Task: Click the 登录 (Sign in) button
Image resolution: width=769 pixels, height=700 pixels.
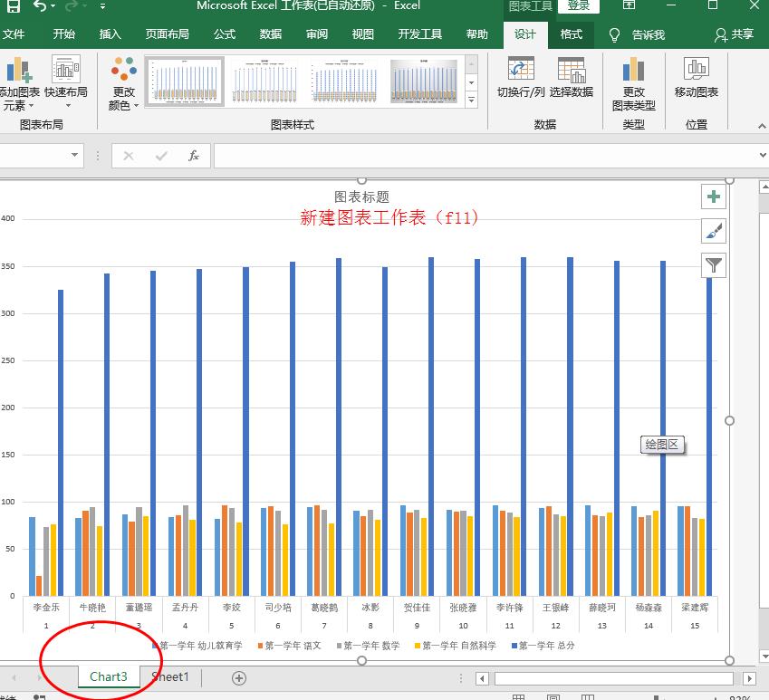Action: [x=581, y=6]
